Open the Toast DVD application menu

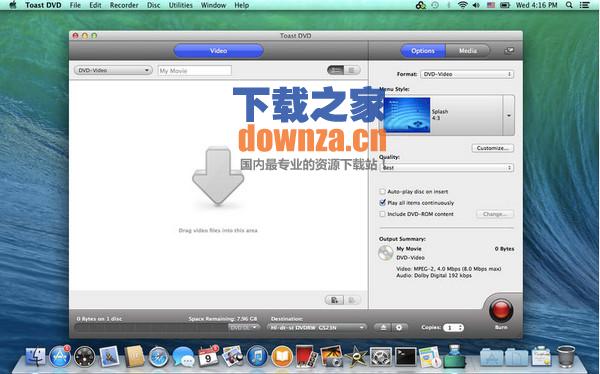point(43,5)
